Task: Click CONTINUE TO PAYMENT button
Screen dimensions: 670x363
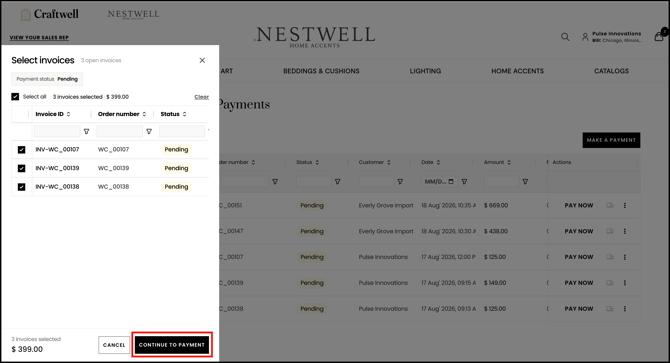Action: coord(172,345)
